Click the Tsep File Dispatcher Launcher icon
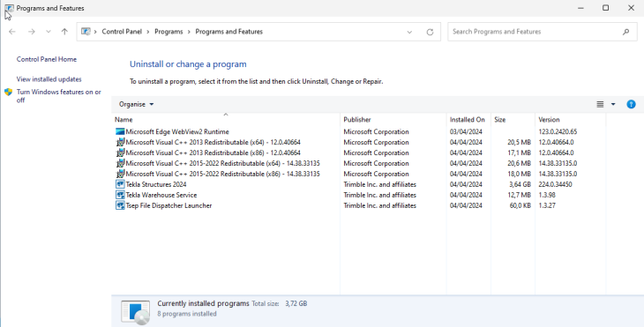Viewport: 644px width, 327px height. pyautogui.click(x=120, y=205)
